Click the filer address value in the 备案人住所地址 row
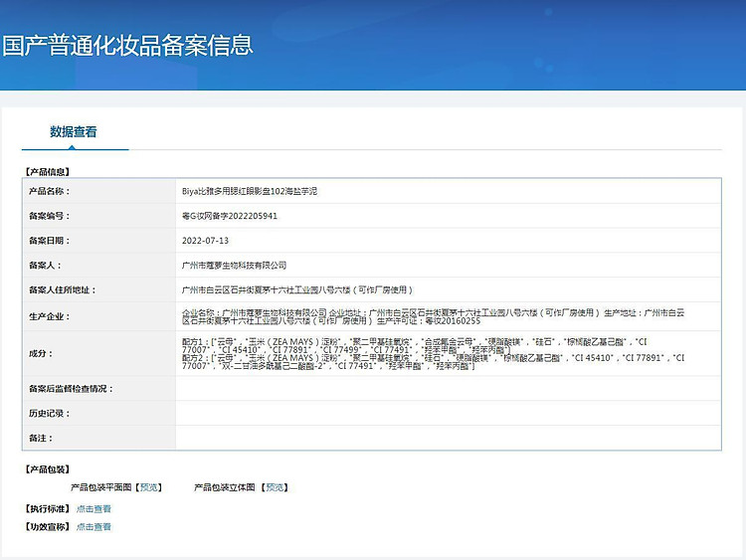This screenshot has height=560, width=746. (x=297, y=290)
